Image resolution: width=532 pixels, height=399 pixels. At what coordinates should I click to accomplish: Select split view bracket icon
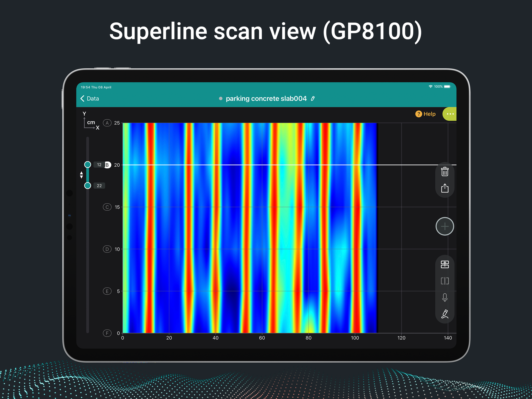[x=445, y=281]
